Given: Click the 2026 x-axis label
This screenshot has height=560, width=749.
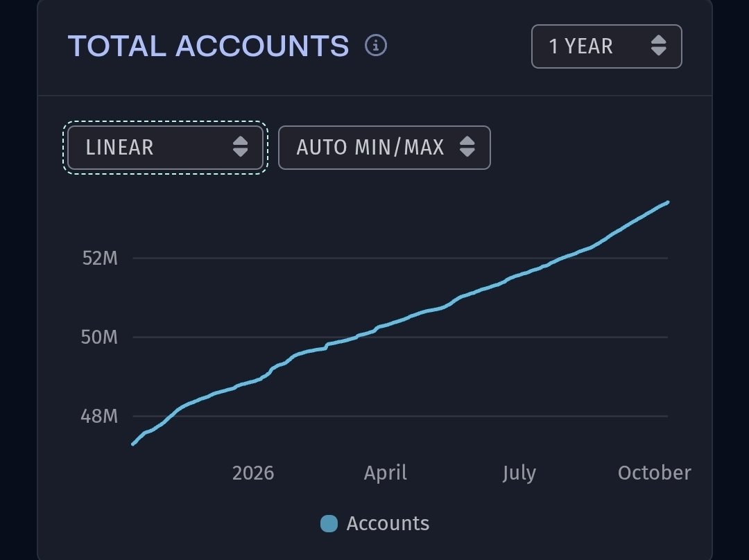Looking at the screenshot, I should [253, 473].
